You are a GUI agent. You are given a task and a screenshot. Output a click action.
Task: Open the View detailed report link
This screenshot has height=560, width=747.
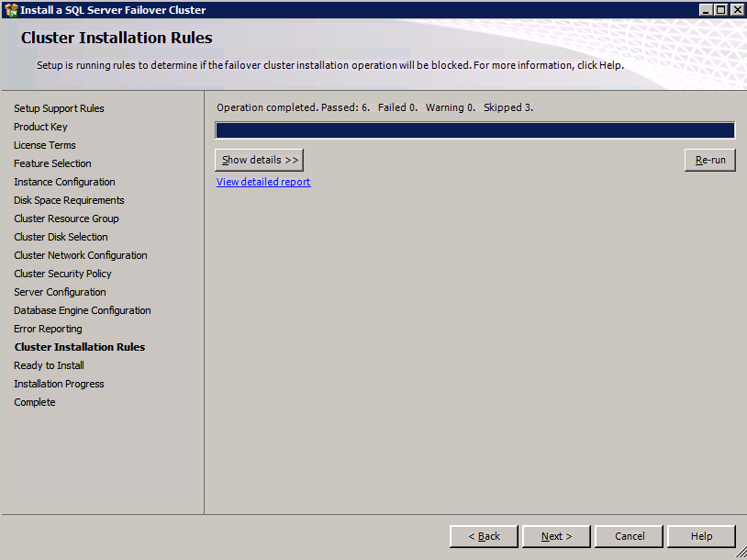coord(263,182)
